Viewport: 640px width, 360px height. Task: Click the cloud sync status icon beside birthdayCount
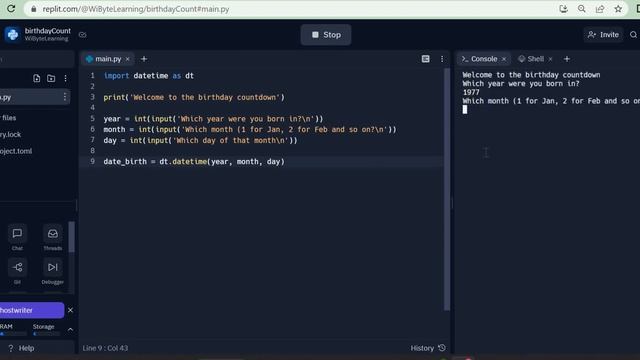pos(82,35)
